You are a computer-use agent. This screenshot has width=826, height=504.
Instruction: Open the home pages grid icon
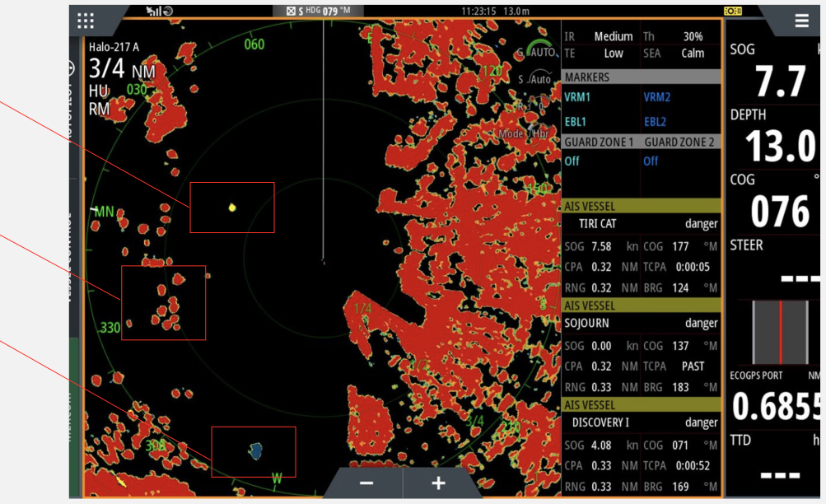[86, 21]
